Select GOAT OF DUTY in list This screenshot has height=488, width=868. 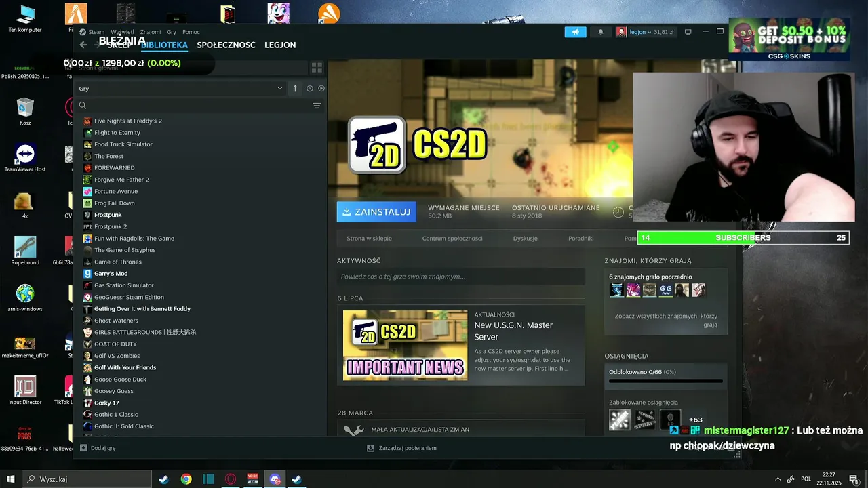(115, 344)
